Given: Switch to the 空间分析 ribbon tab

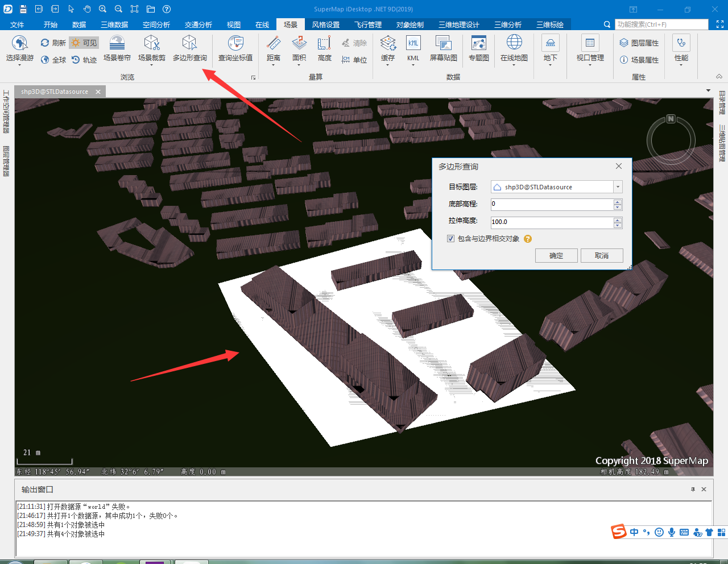Looking at the screenshot, I should pos(156,24).
